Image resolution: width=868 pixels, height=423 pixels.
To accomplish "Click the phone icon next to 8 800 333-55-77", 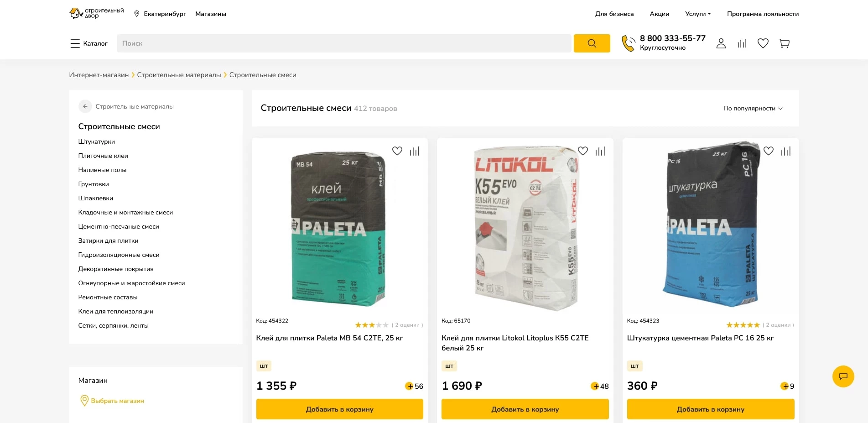I will click(x=628, y=43).
